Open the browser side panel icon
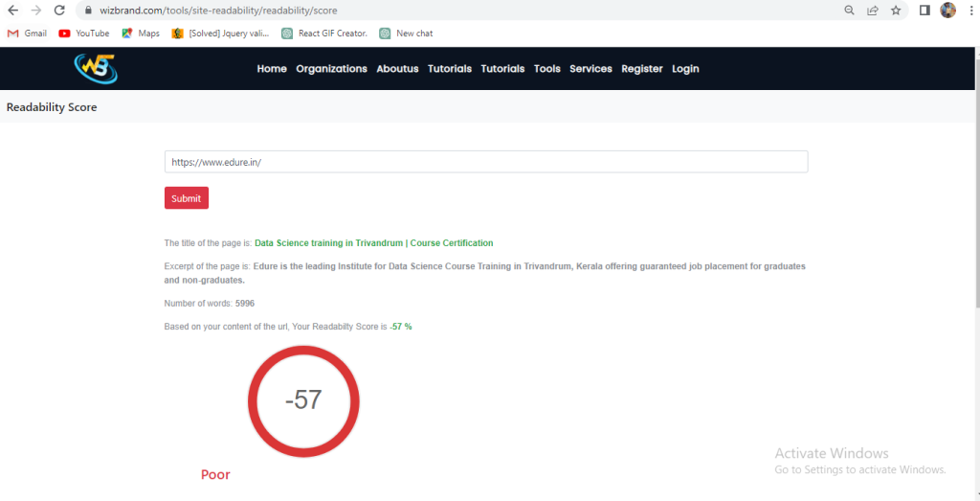980x501 pixels. click(x=924, y=11)
